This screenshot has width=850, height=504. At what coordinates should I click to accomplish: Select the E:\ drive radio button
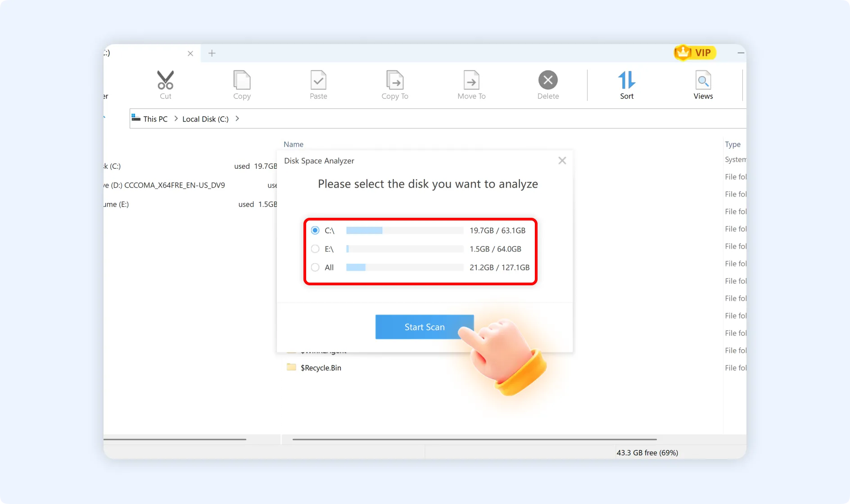[x=315, y=248]
